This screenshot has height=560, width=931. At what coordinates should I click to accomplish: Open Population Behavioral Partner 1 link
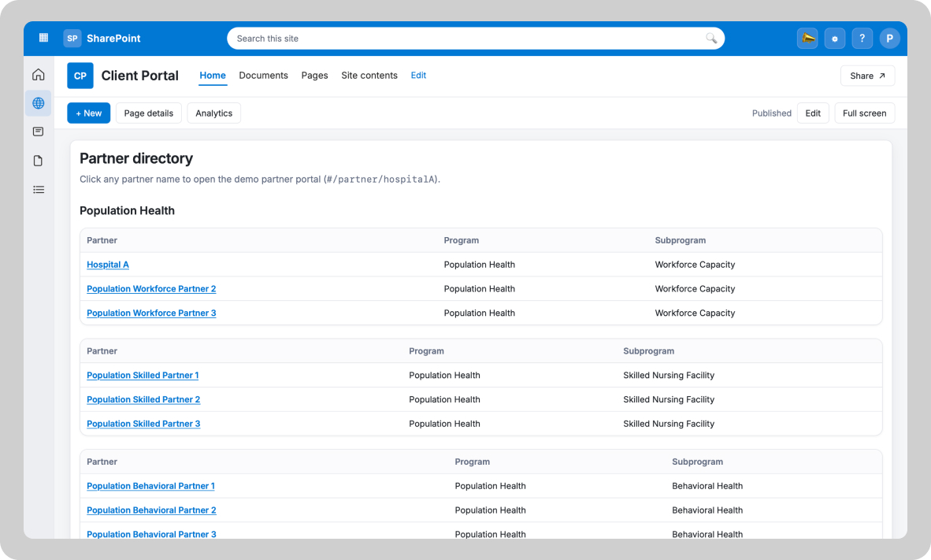coord(150,486)
